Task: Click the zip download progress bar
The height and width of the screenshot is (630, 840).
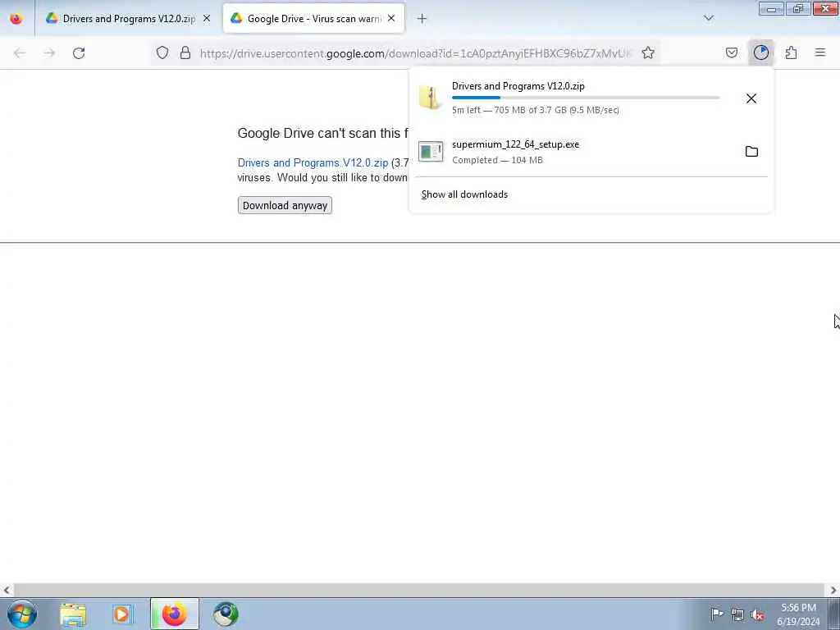Action: coord(586,98)
